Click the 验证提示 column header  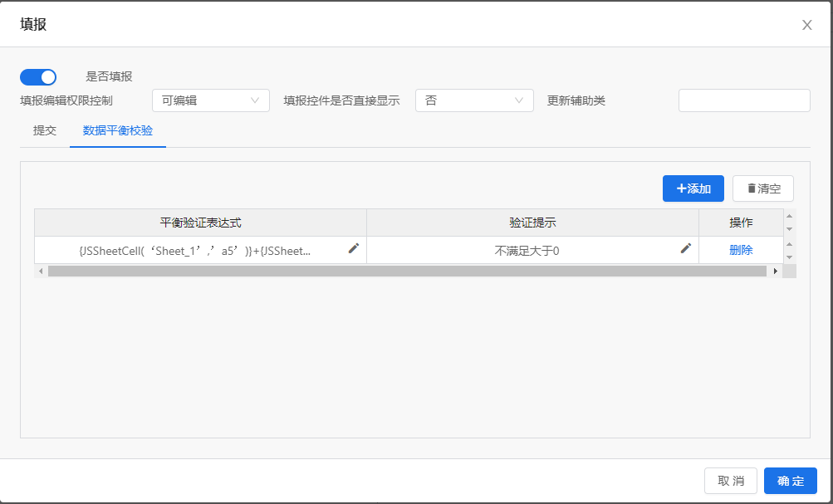pyautogui.click(x=533, y=223)
